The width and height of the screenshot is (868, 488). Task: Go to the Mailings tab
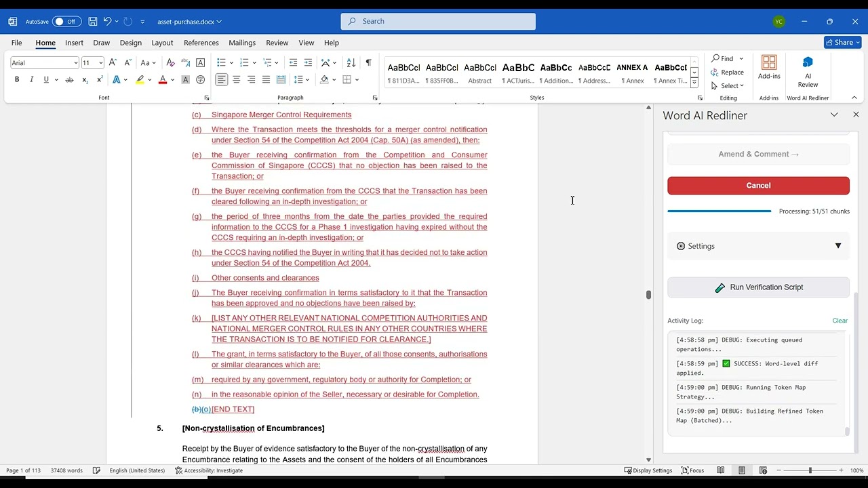coord(242,43)
